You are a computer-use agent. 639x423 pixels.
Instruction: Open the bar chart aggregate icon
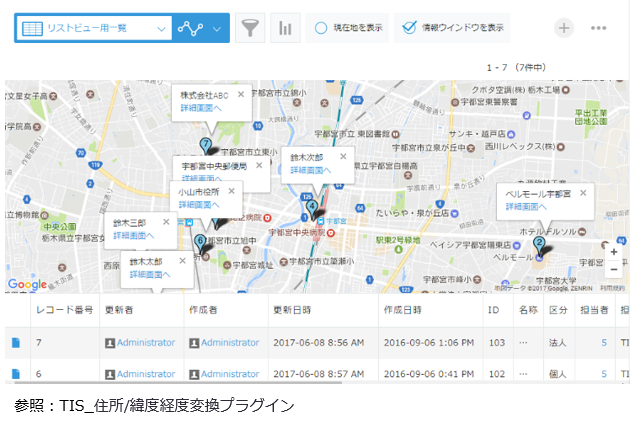285,28
